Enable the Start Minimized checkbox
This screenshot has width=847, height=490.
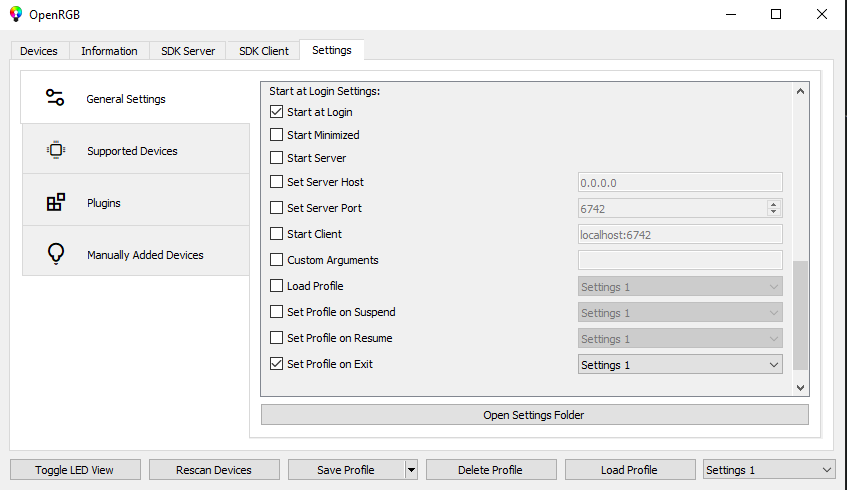(x=276, y=135)
